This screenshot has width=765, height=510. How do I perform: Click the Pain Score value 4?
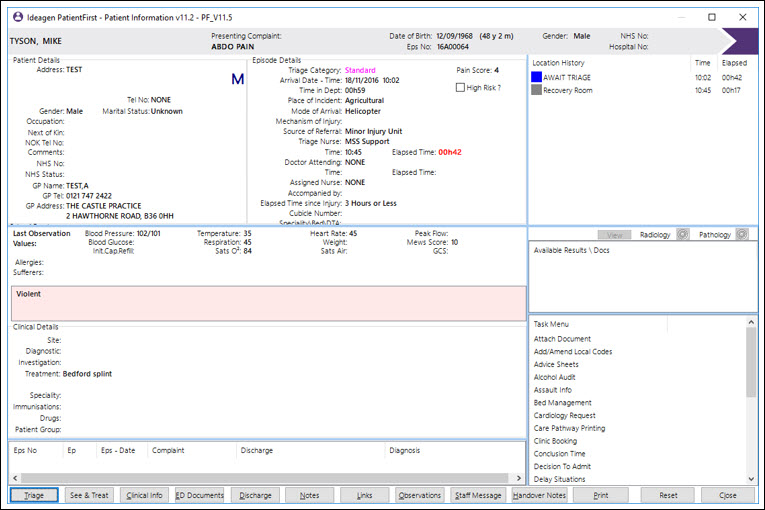[x=496, y=70]
